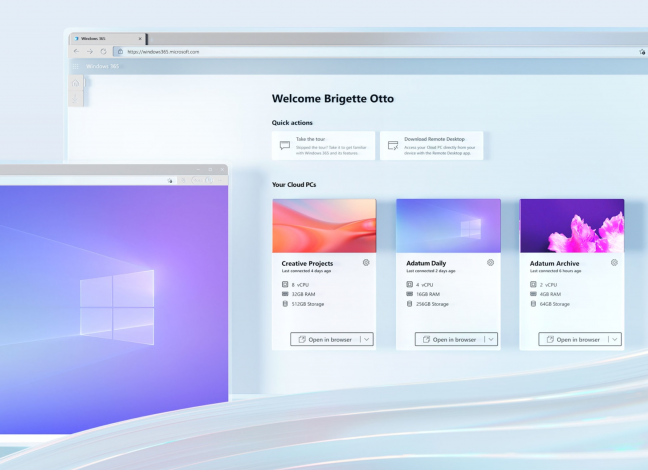Go back using the browser back arrow
This screenshot has width=648, height=470.
[76, 52]
